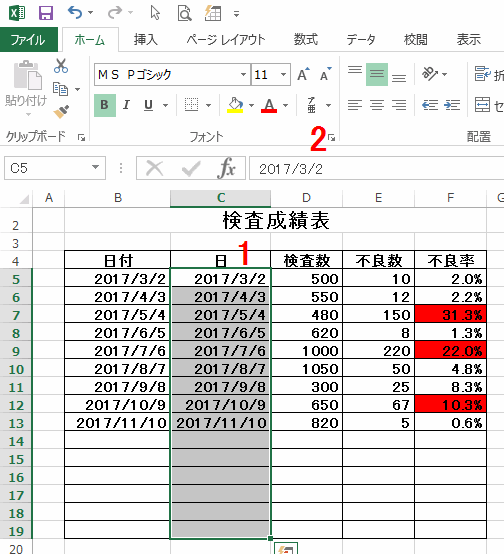The height and width of the screenshot is (554, 504).
Task: Click the Redo arrow icon
Action: click(x=115, y=13)
